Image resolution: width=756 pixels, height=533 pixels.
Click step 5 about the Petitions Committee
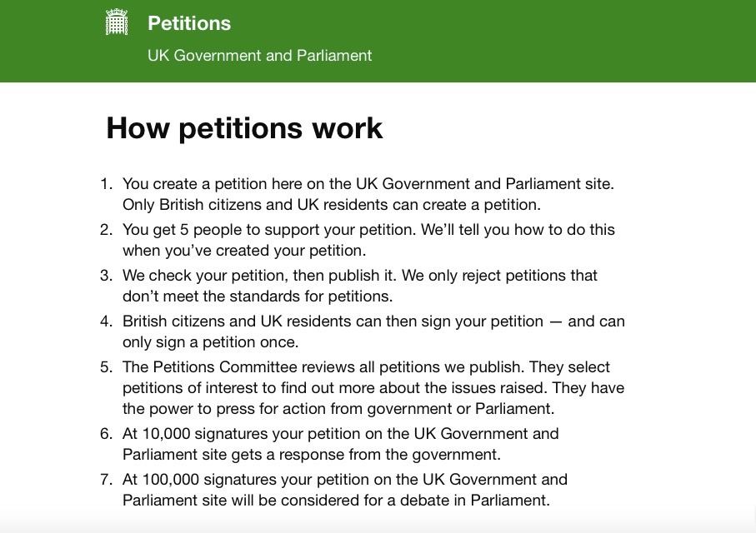373,387
